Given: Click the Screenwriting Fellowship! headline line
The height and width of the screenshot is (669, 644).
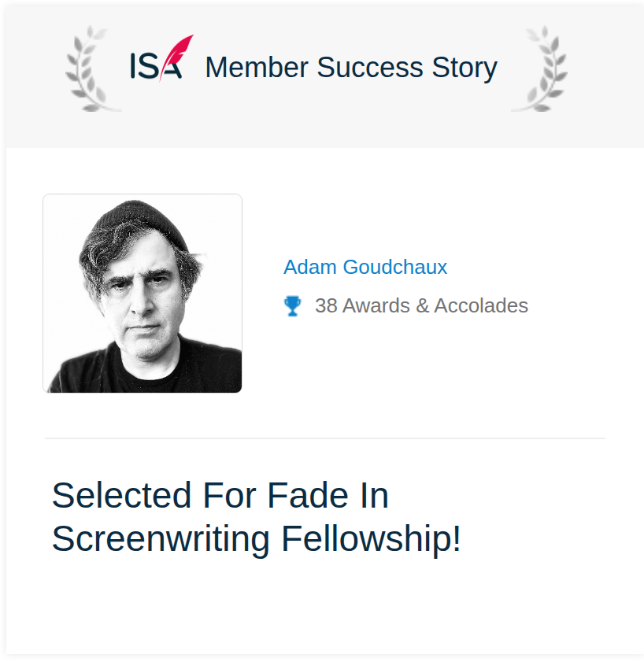Looking at the screenshot, I should click(x=257, y=539).
